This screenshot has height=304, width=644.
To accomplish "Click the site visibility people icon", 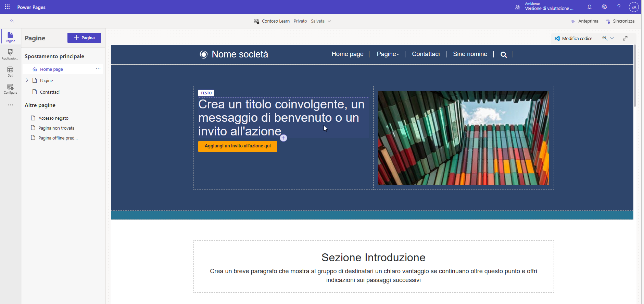I will [256, 21].
